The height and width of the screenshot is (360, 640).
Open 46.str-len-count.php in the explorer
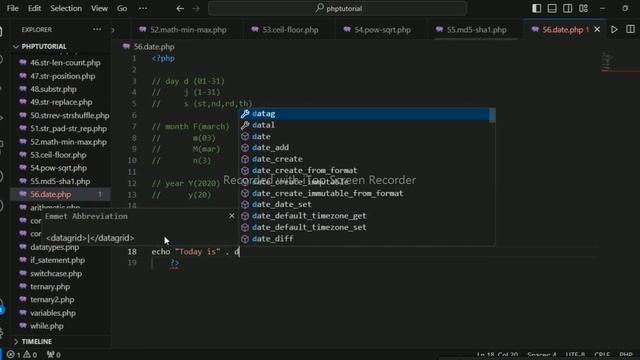pyautogui.click(x=65, y=63)
